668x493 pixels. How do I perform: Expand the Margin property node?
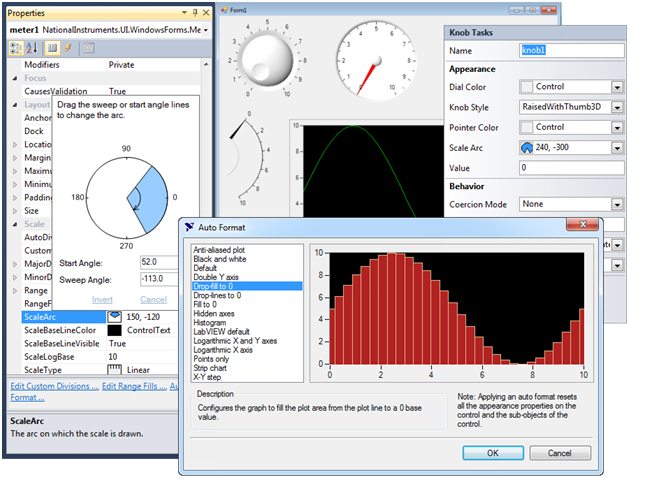[x=15, y=157]
